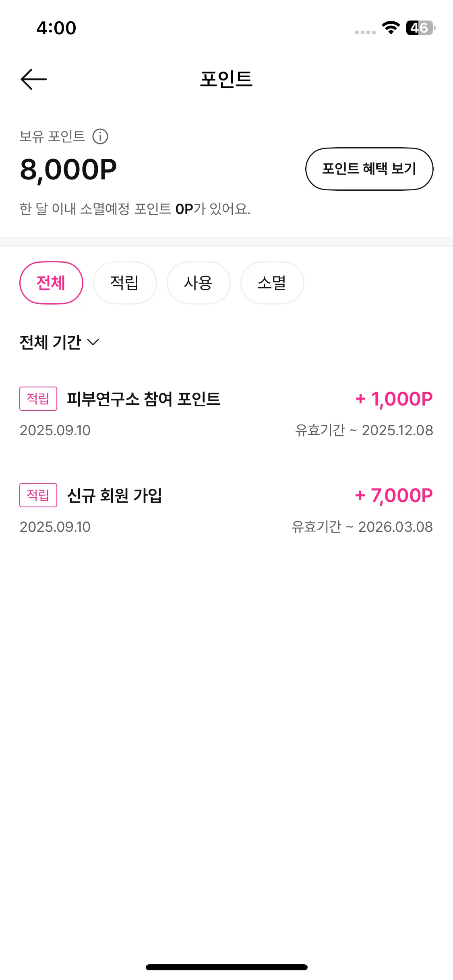Tap the 적립 badge on 신규 회원 가입
The image size is (453, 980).
coord(38,495)
